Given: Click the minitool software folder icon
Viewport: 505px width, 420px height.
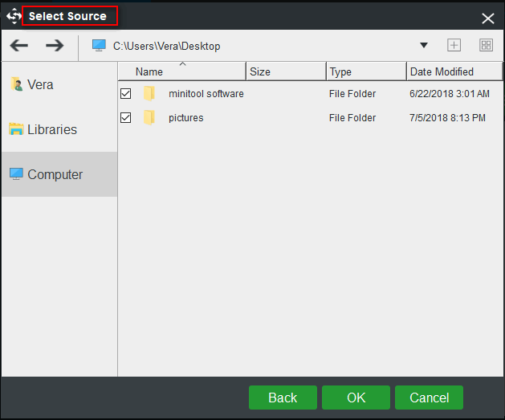Looking at the screenshot, I should 149,94.
